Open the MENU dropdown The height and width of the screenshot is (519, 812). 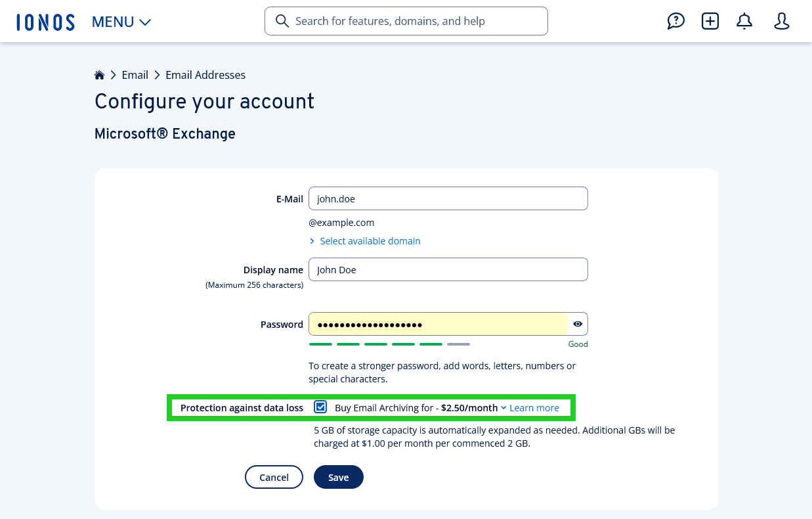tap(121, 21)
